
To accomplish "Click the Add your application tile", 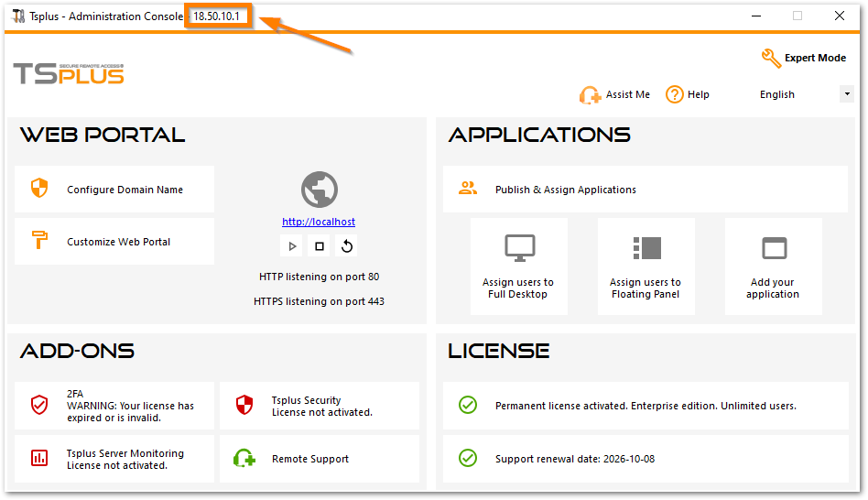I will coord(773,266).
